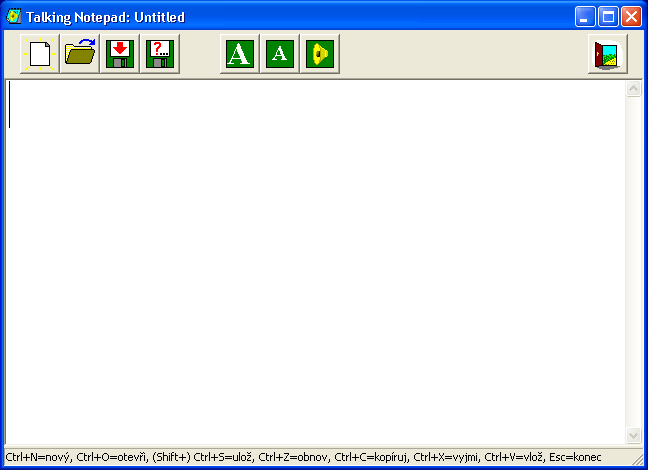Click the scrollbar down arrow
Screen dimensions: 648x470
tap(633, 436)
